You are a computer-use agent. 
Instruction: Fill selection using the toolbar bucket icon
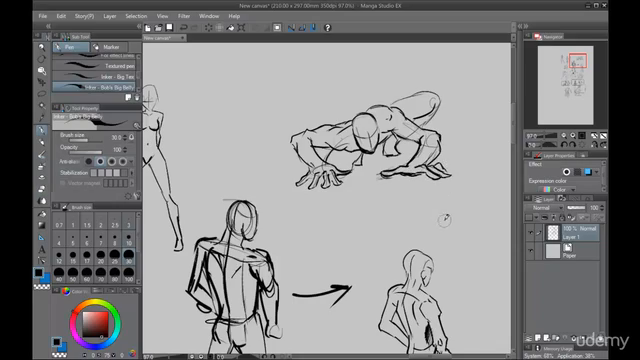coord(231,28)
